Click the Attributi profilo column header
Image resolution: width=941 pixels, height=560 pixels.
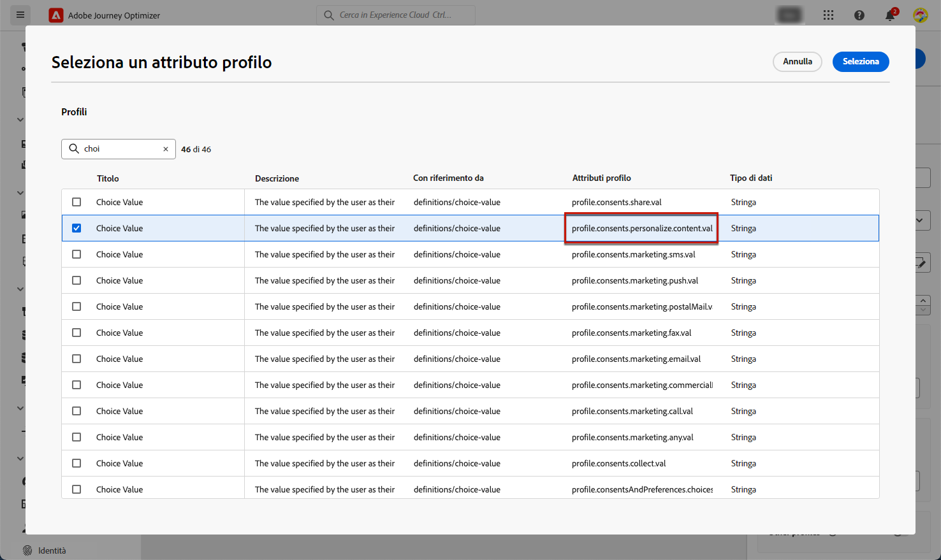pyautogui.click(x=601, y=178)
